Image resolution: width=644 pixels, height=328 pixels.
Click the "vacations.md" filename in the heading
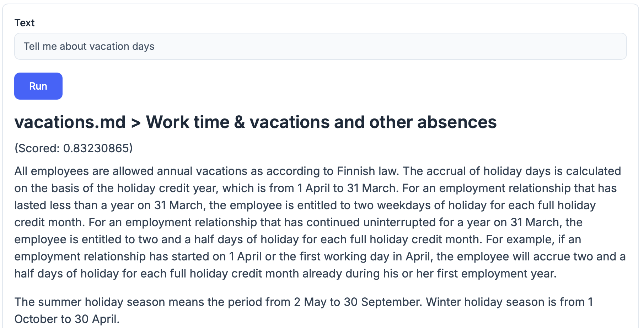(x=70, y=122)
